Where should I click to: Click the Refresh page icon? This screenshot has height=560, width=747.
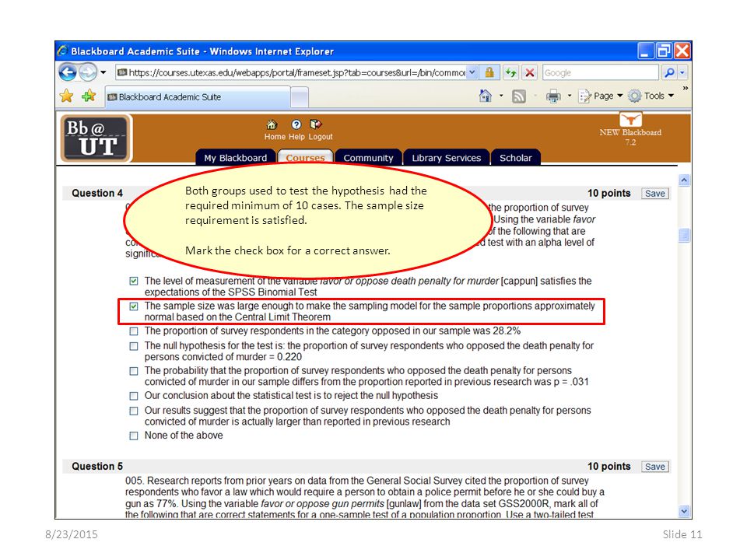[510, 72]
